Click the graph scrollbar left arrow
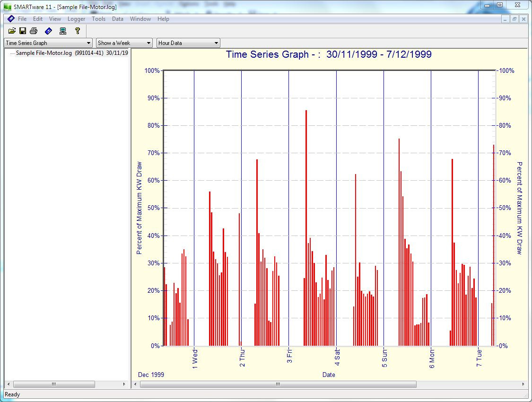Screen dimensions: 532x402 coord(135,385)
